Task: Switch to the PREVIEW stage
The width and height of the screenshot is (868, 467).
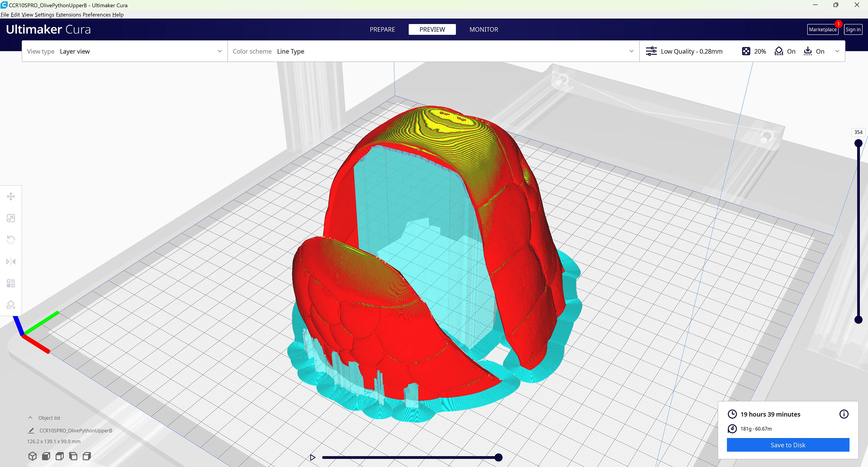Action: [432, 29]
